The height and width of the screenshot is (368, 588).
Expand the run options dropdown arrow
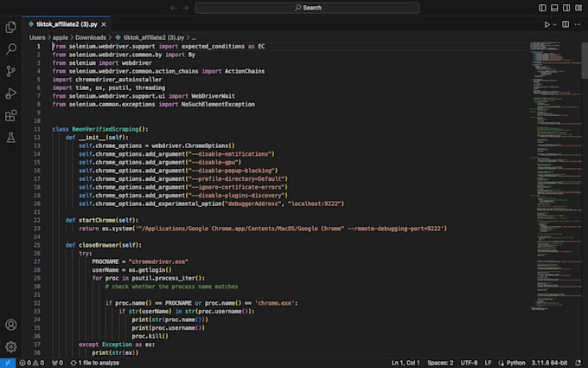point(555,24)
